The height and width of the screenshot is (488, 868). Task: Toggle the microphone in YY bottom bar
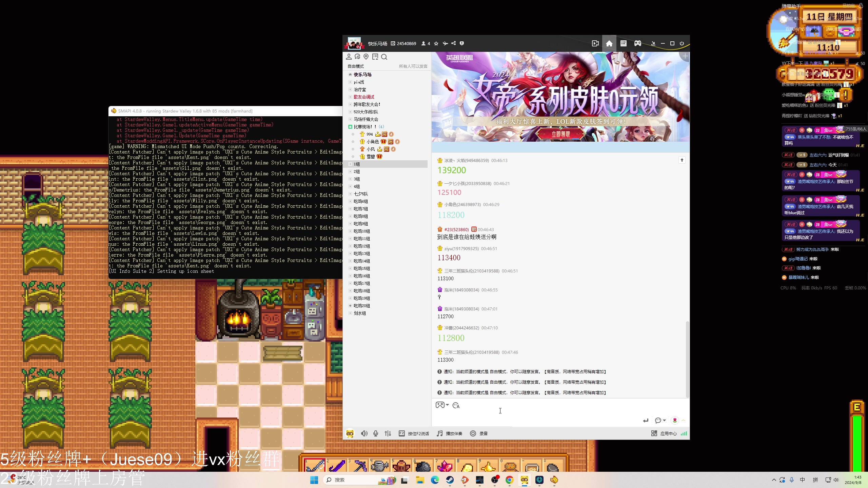pyautogui.click(x=376, y=433)
